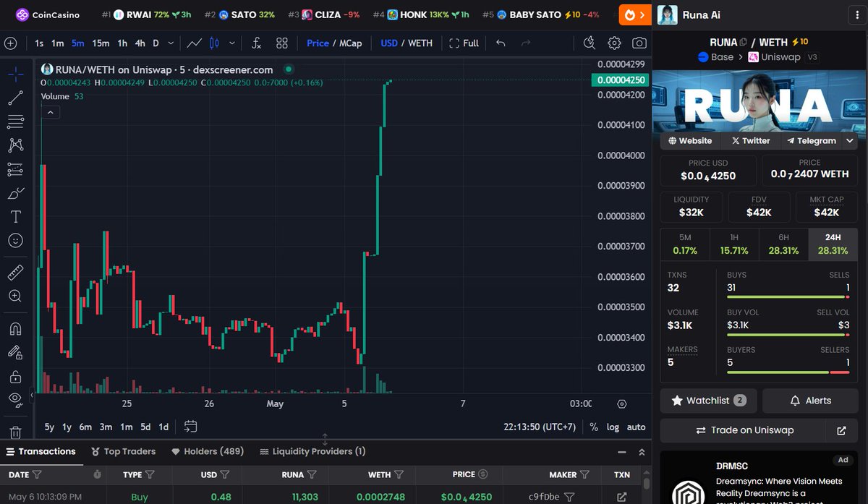Viewport: 868px width, 504px height.
Task: Undo the last chart action
Action: [501, 43]
